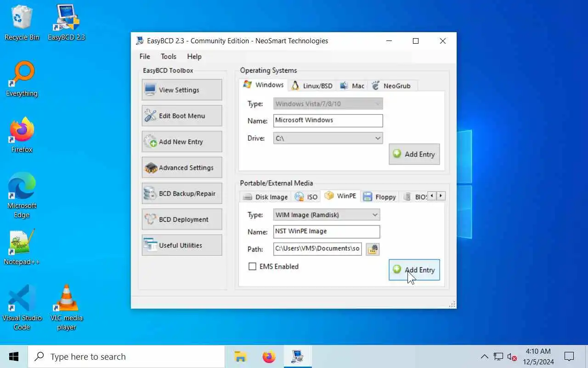Open the notification center icon
This screenshot has width=588, height=368.
pyautogui.click(x=569, y=356)
